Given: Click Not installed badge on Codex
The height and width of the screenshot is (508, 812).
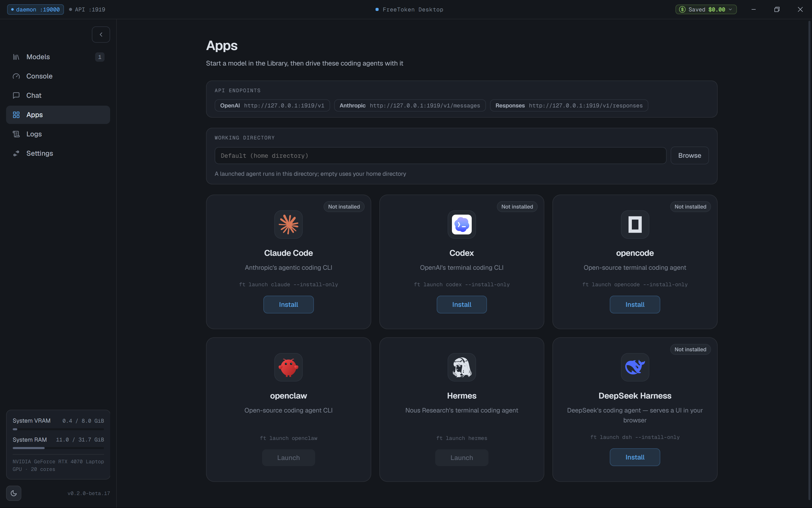Looking at the screenshot, I should click(517, 207).
